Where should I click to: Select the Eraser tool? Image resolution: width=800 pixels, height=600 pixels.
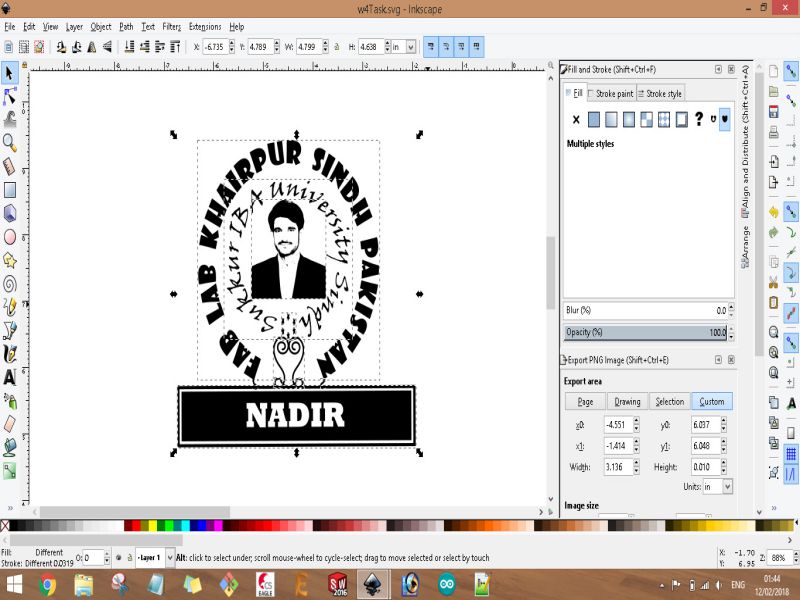[10, 424]
